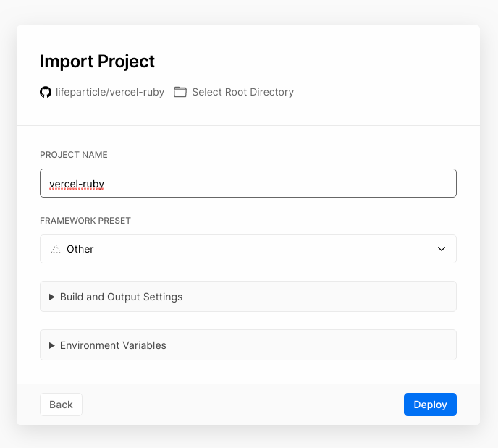498x448 pixels.
Task: Click the folder icon for root directory
Action: click(x=180, y=92)
